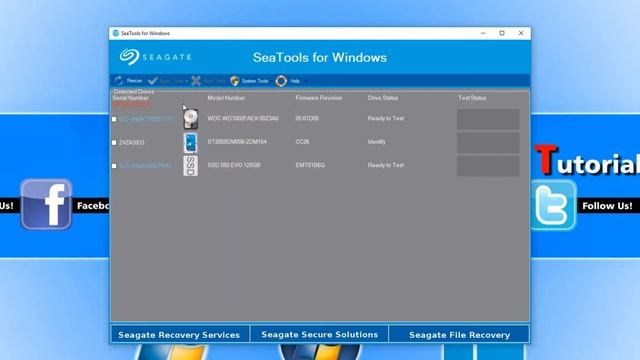Click the Identify drive status text
This screenshot has height=360, width=640.
376,142
